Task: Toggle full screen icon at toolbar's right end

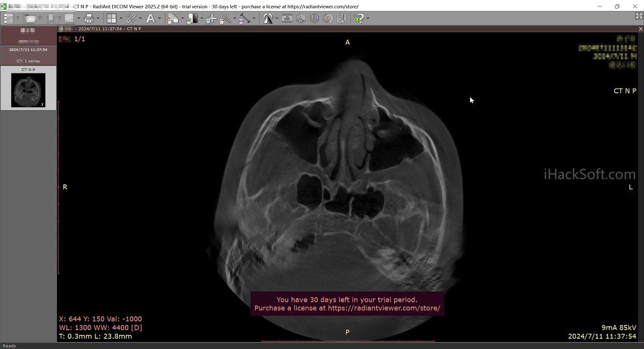Action: 639,17
